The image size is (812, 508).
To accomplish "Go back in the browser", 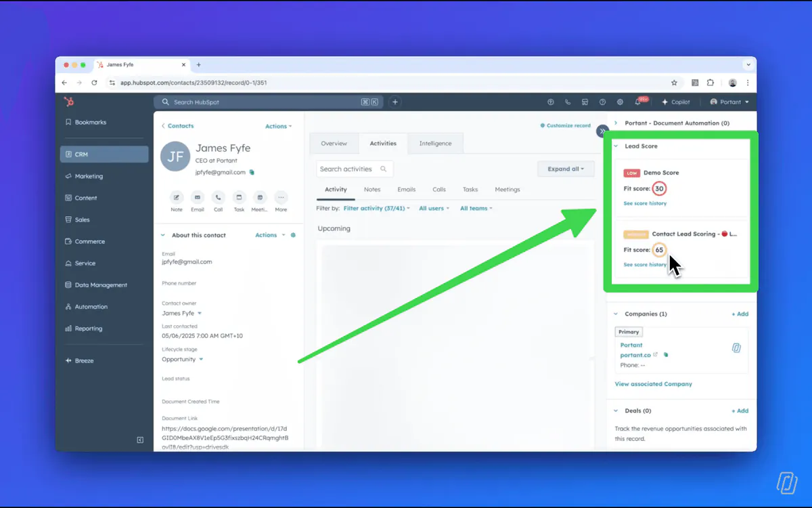I will tap(64, 83).
